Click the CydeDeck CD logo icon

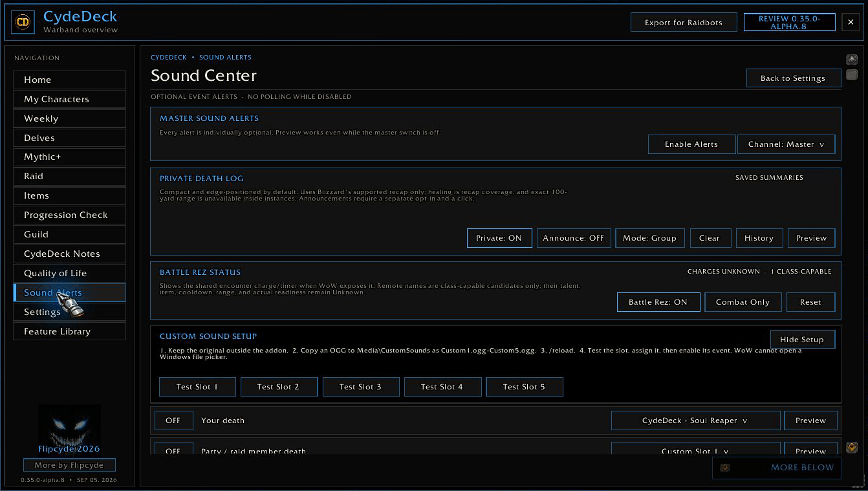click(x=23, y=23)
